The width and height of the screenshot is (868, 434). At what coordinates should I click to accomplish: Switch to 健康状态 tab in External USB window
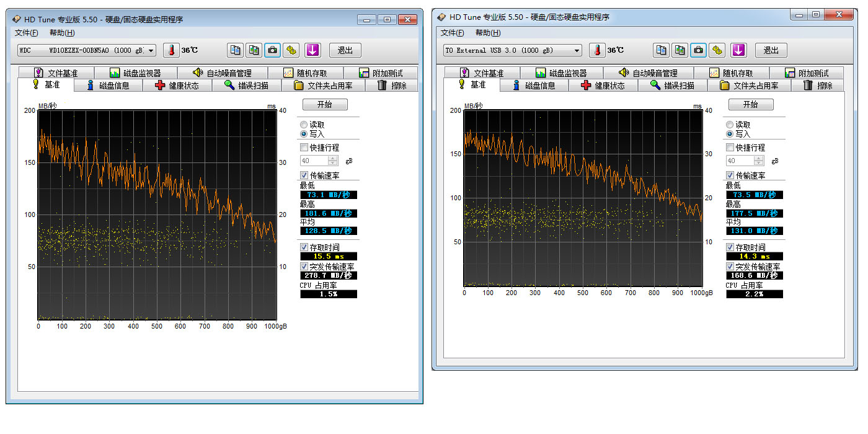point(603,86)
